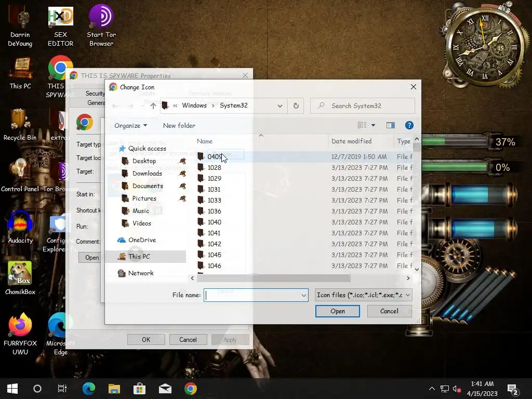Sort by the Date modified column header

point(352,141)
